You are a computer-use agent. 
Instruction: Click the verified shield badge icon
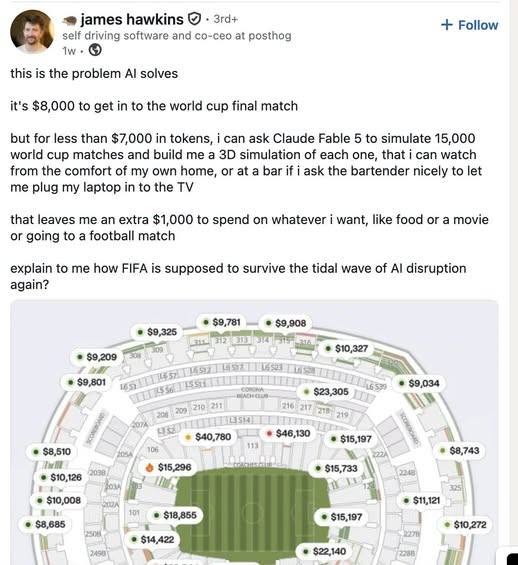195,19
